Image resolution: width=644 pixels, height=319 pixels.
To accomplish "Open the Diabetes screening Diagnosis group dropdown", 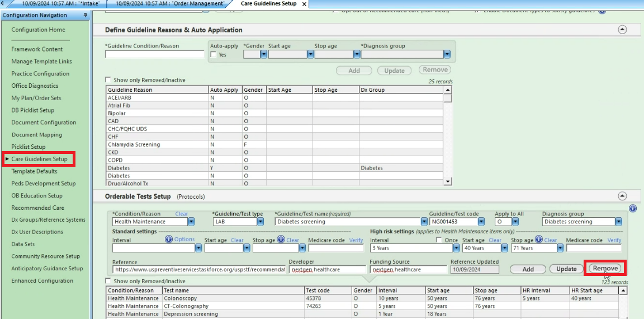I will pos(618,222).
